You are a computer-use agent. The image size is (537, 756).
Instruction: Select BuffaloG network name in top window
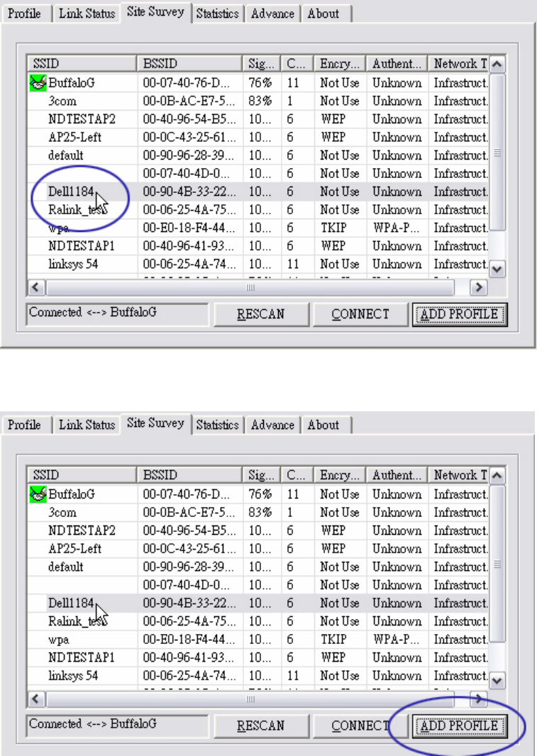pos(72,83)
